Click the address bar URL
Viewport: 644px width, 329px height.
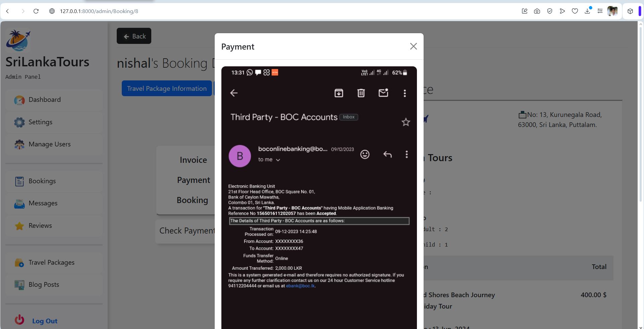pos(99,11)
